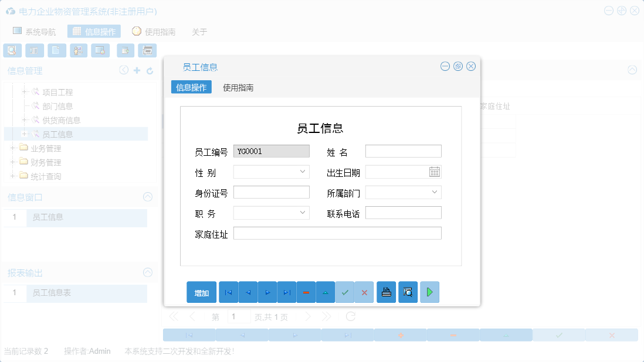Click the magnifier search icon on the toolbar
This screenshot has height=362, width=644.
12,50
